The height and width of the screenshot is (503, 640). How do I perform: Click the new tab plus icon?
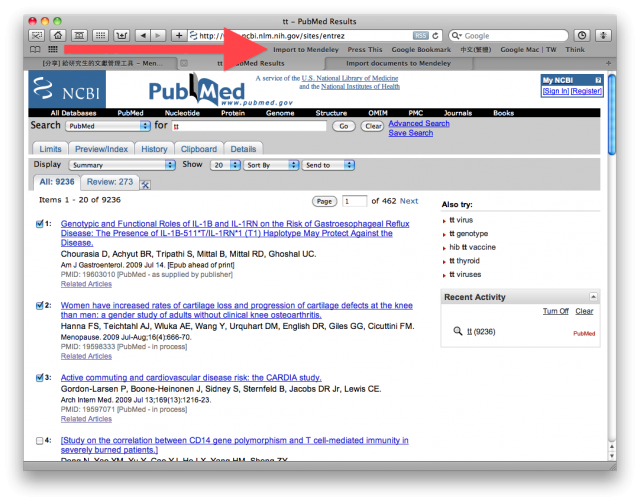pos(608,63)
